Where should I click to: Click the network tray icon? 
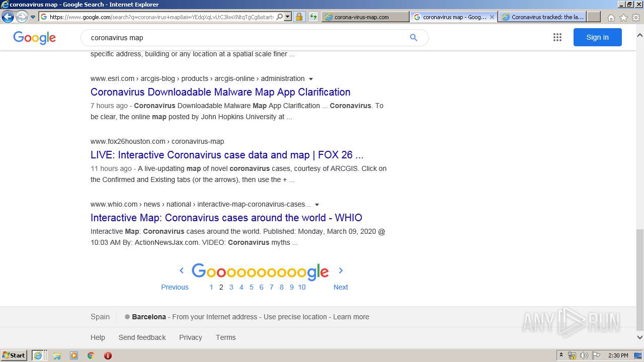[x=572, y=355]
